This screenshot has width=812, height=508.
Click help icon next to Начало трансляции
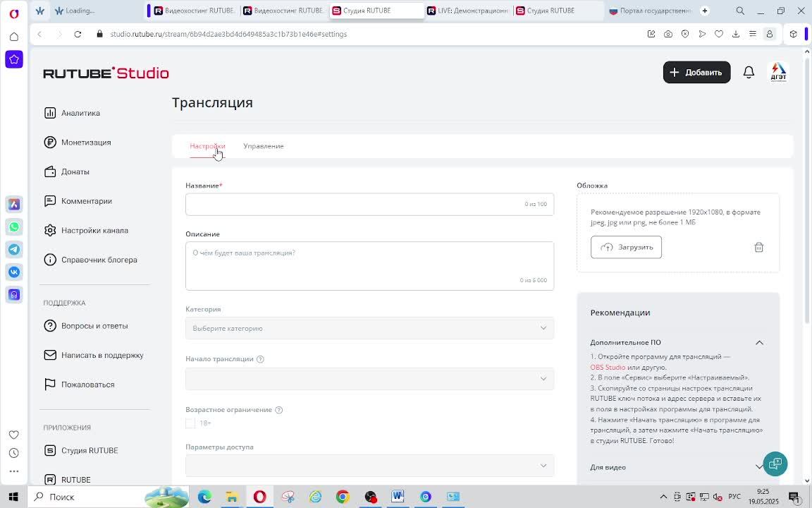coord(260,359)
